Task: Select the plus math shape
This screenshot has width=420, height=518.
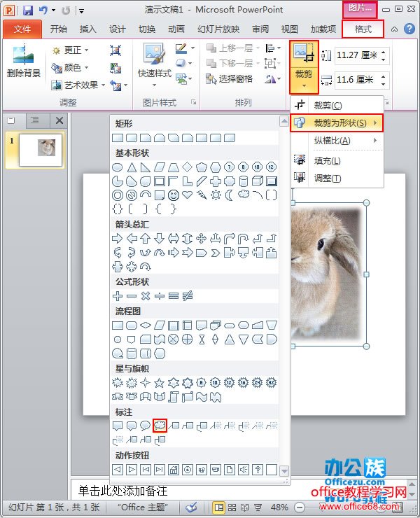Action: point(118,296)
